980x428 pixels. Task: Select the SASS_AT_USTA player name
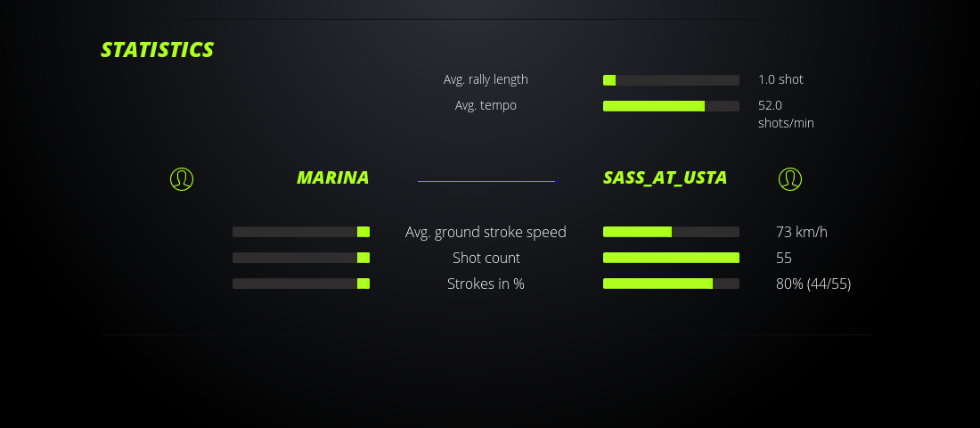coord(665,177)
